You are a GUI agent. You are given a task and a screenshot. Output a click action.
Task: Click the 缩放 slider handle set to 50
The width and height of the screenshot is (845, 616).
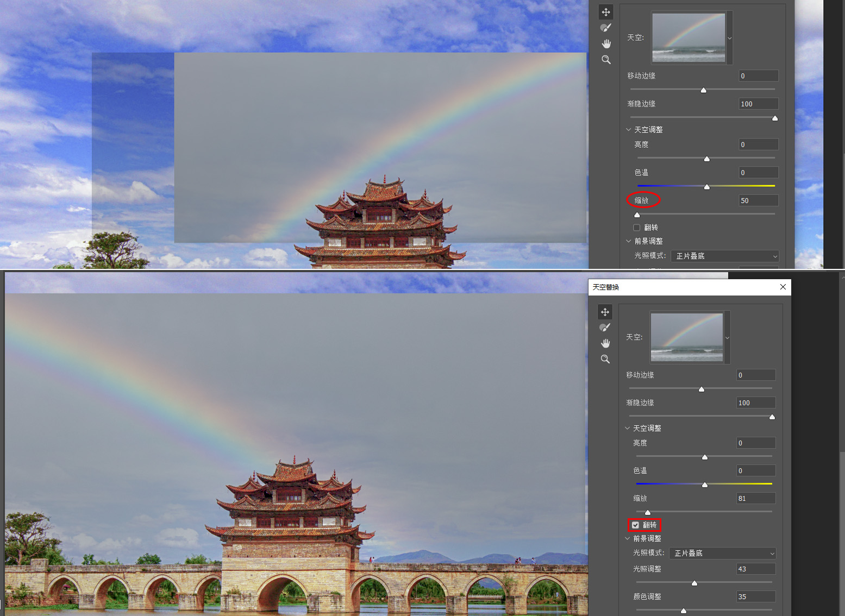click(x=637, y=215)
